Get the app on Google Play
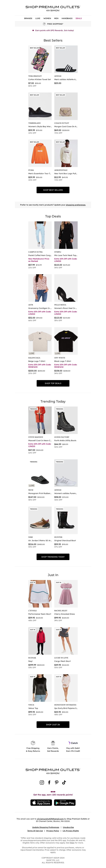The image size is (106, 868). (x=65, y=802)
